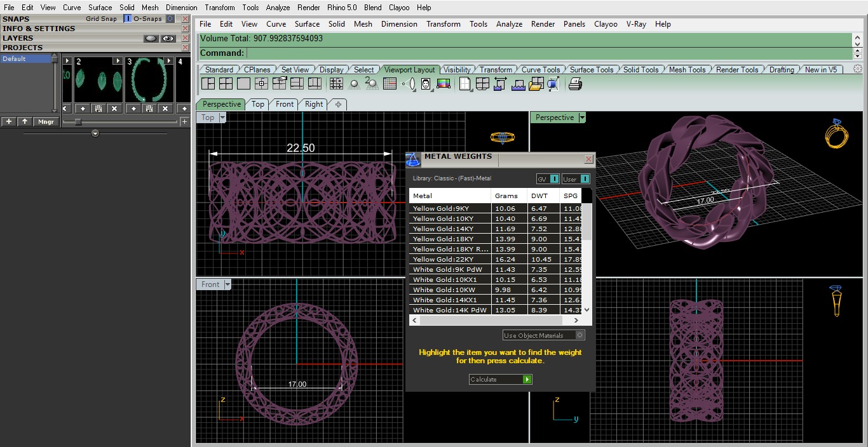This screenshot has height=447, width=868.
Task: Switch to the Curve Tools toolbar tab
Action: click(541, 70)
